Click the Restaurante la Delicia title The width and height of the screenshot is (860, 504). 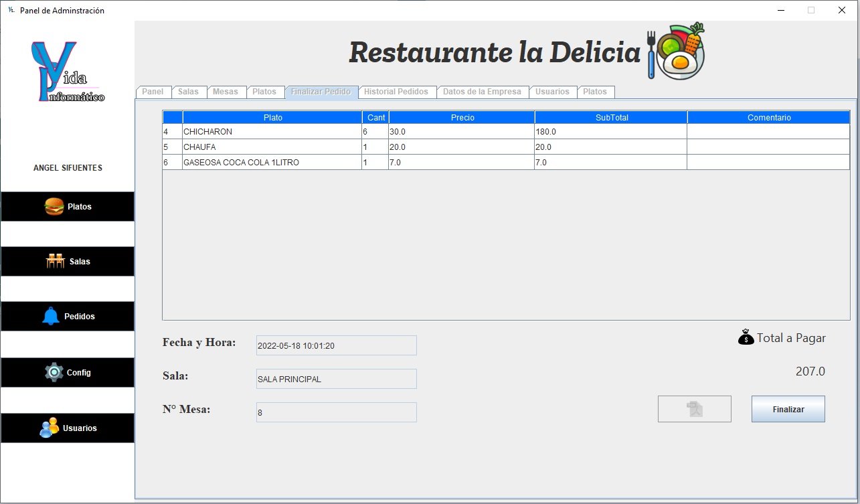[495, 52]
